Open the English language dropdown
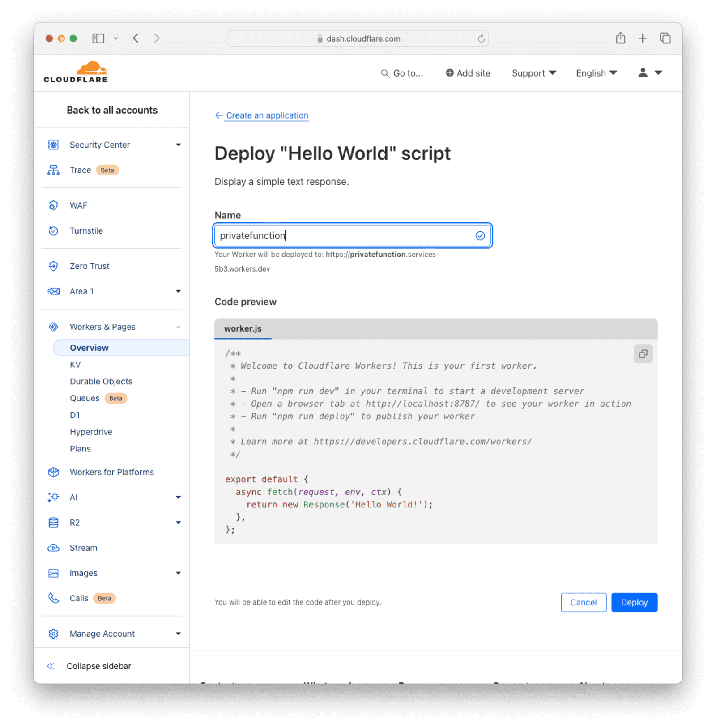The height and width of the screenshot is (728, 716). coord(597,73)
